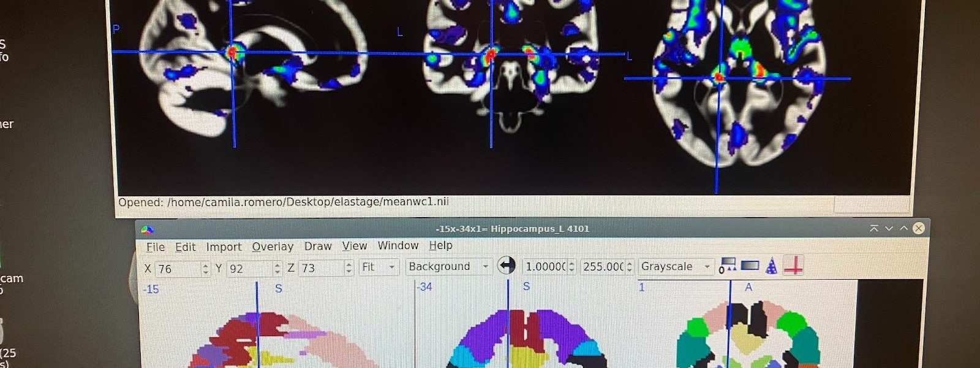The height and width of the screenshot is (368, 980).
Task: Open the Grayscale color scheme dropdown
Action: click(x=675, y=267)
